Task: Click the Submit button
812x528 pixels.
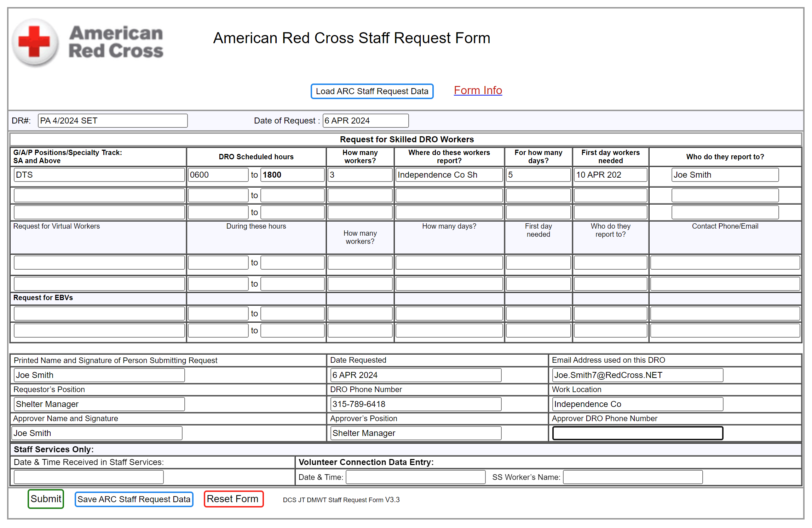Action: coord(46,499)
